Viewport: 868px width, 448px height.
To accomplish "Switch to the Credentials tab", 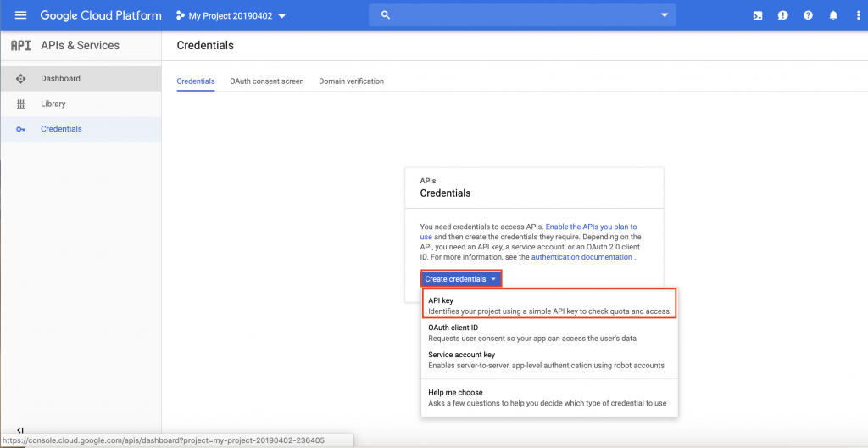I will coord(196,81).
